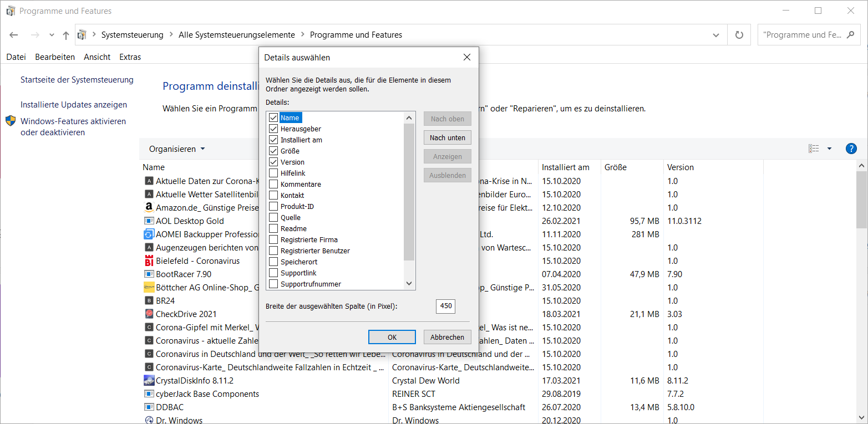
Task: Expand chevron after Alle Systemsteuerungselemente
Action: [302, 35]
